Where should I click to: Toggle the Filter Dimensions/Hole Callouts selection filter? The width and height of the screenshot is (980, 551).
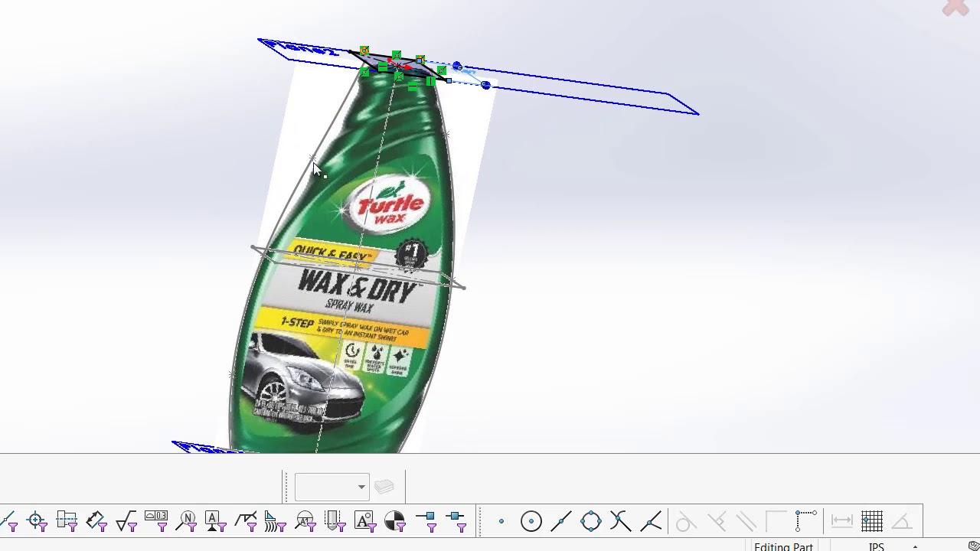pyautogui.click(x=96, y=522)
